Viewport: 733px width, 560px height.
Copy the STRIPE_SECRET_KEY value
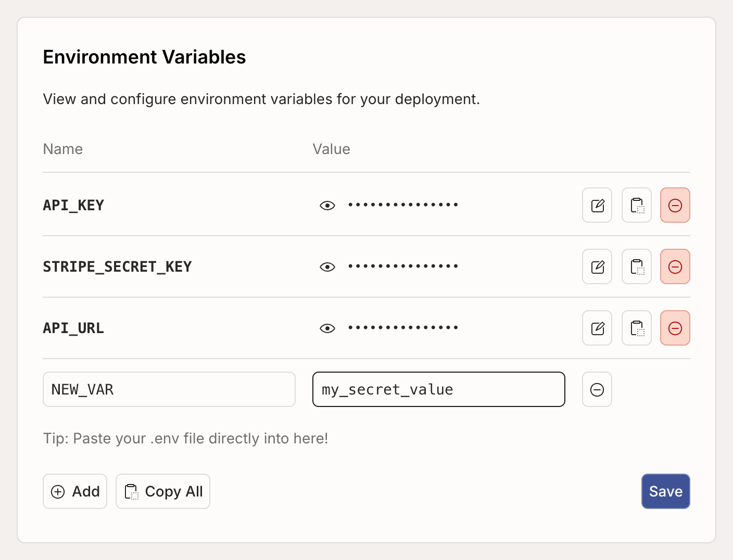point(637,266)
